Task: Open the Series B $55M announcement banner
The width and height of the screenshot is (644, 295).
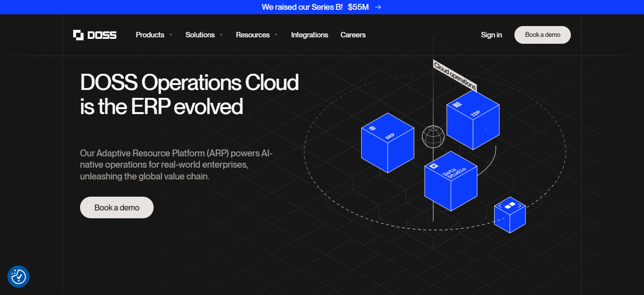Action: (322, 7)
